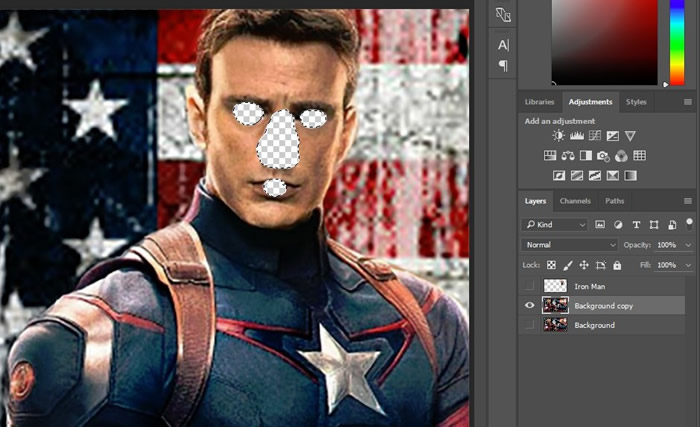Image resolution: width=700 pixels, height=427 pixels.
Task: Click the Background layer name
Action: coord(594,325)
